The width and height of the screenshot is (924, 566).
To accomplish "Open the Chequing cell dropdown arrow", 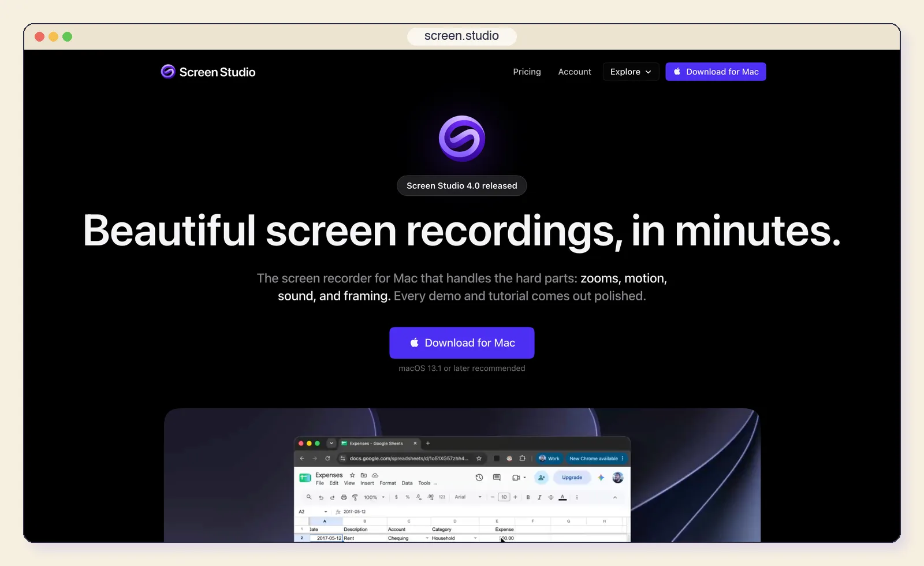I will click(x=427, y=538).
